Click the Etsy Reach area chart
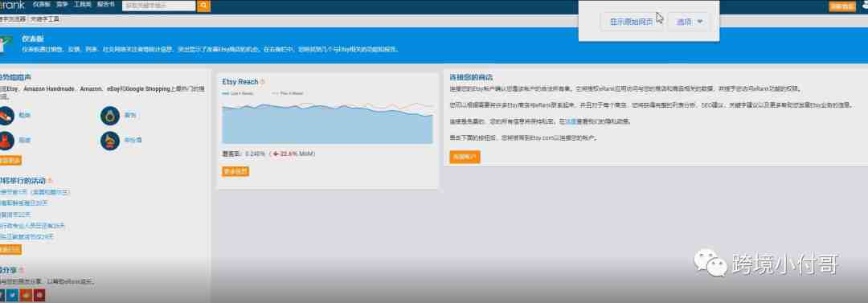Image resolution: width=868 pixels, height=303 pixels. pos(327,122)
